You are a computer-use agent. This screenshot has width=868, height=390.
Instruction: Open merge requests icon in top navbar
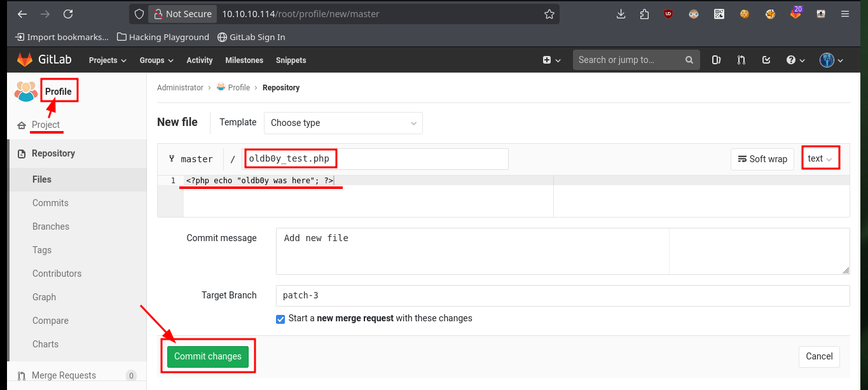(741, 60)
